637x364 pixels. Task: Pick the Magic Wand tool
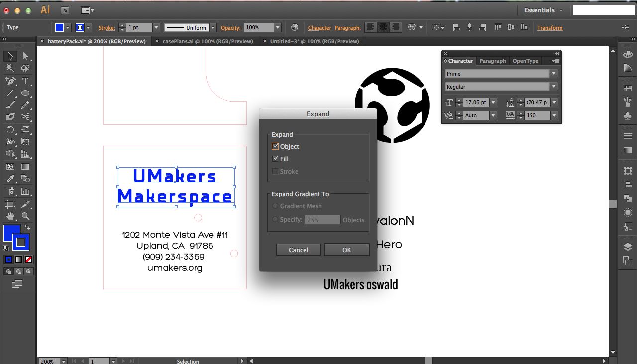point(10,69)
